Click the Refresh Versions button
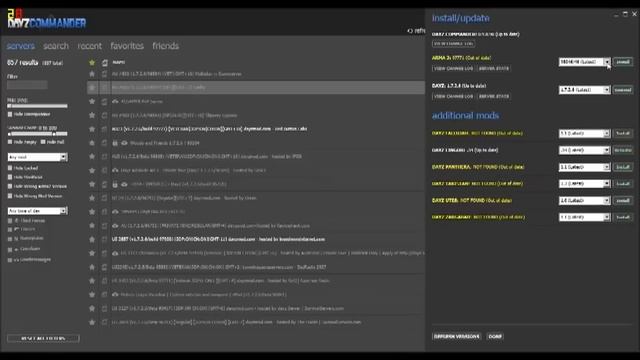Viewport: 640px width, 360px height. coord(456,336)
